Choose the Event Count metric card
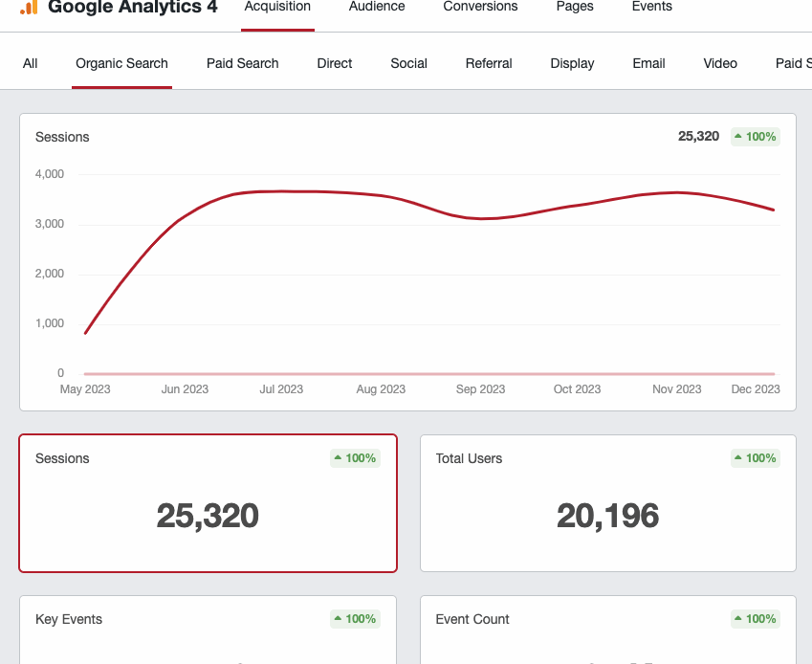The width and height of the screenshot is (812, 664). [607, 631]
